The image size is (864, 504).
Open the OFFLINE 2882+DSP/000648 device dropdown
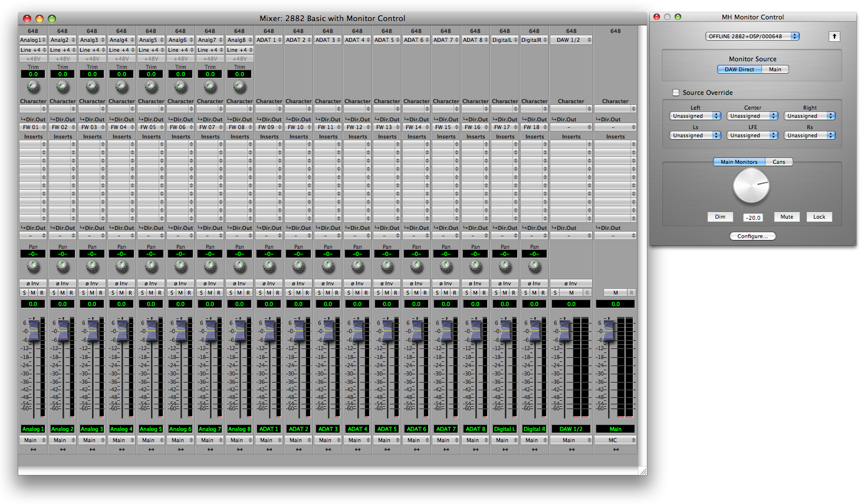[753, 37]
